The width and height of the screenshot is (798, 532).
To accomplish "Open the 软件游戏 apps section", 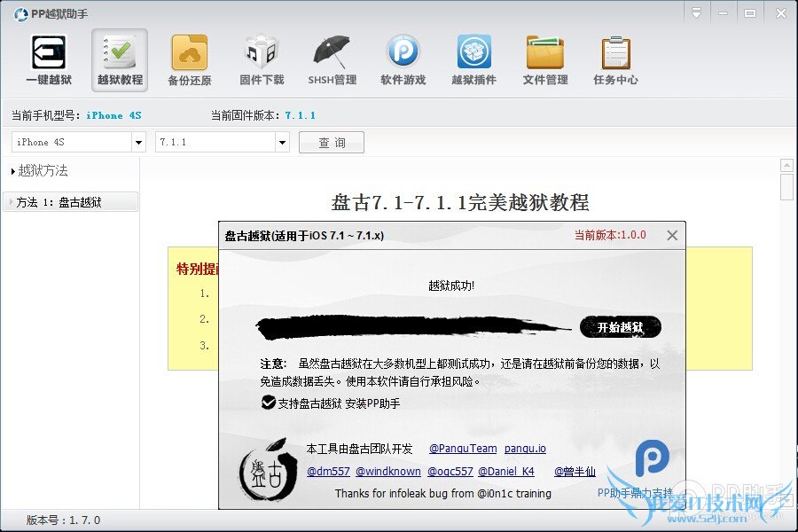I will tap(403, 59).
